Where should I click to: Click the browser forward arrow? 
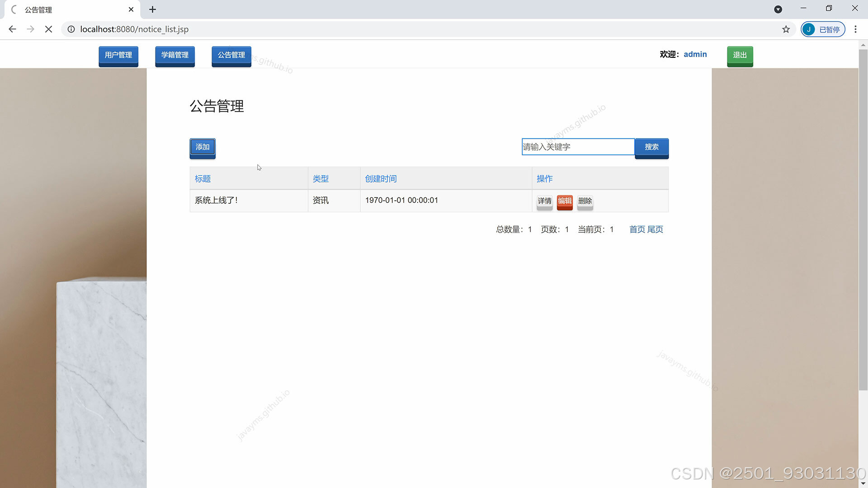tap(30, 29)
